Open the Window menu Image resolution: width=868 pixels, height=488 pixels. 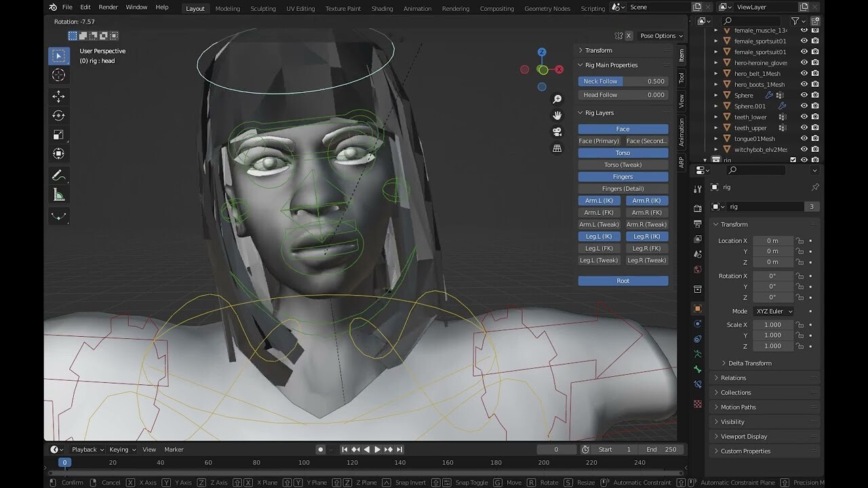(136, 7)
